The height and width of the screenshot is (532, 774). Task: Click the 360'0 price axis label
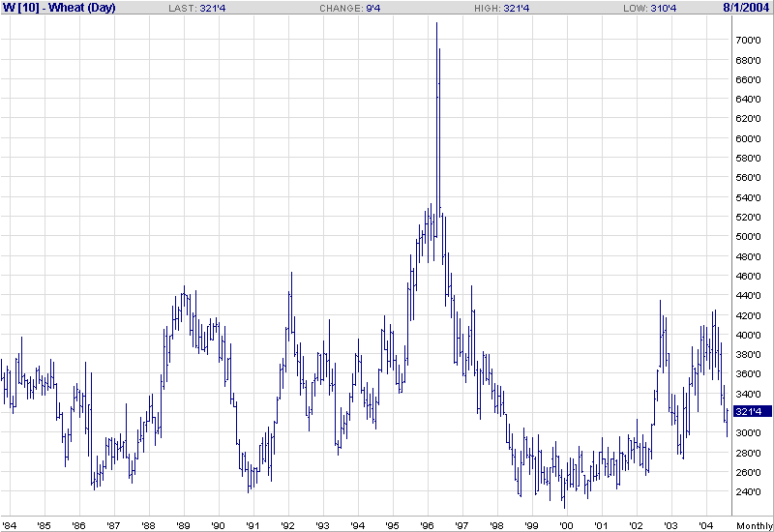748,374
